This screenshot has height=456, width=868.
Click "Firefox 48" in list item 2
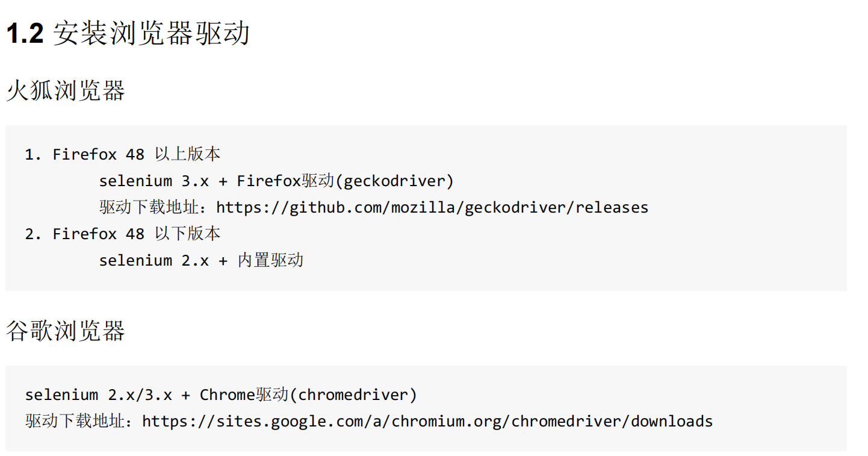99,234
